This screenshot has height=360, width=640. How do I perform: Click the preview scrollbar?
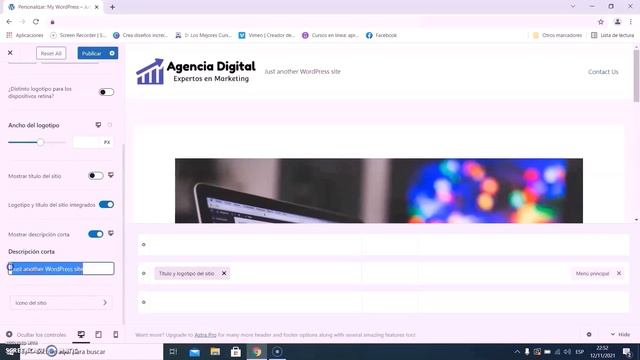tap(636, 76)
